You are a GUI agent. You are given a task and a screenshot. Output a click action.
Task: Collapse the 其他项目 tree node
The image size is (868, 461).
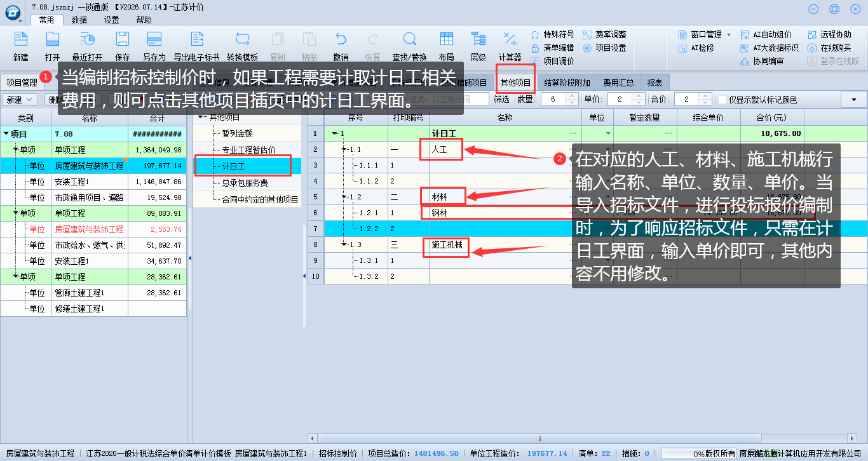coord(201,117)
